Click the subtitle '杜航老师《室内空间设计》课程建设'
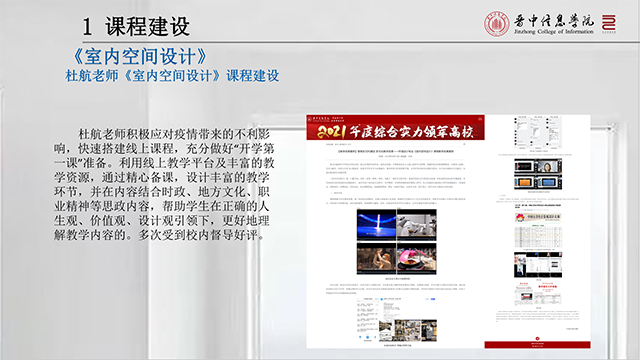 tap(172, 76)
